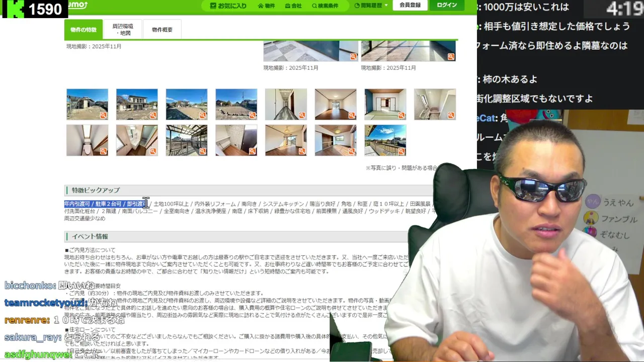Viewport: 644px width, 362px height.
Task: Open the empty wood-floor room thumbnail in first row
Action: (336, 104)
